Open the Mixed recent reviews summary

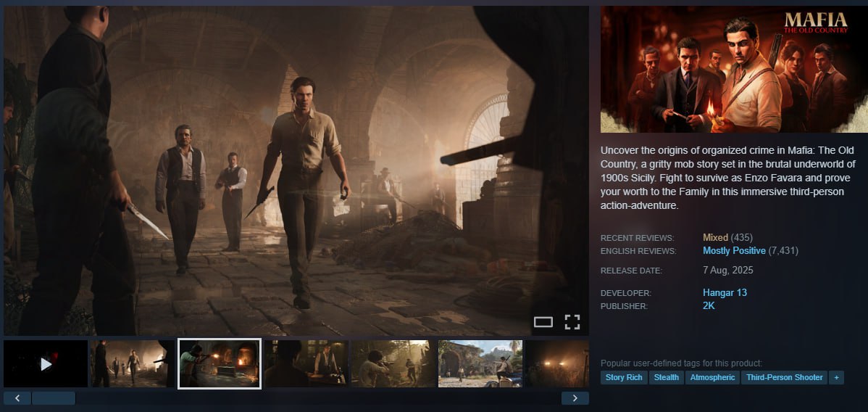tap(715, 237)
